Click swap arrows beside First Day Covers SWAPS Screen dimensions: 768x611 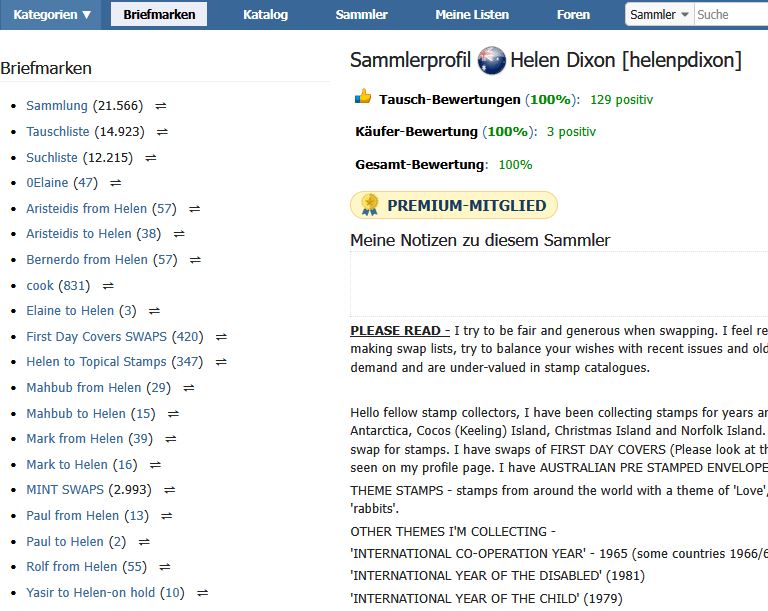pos(221,337)
